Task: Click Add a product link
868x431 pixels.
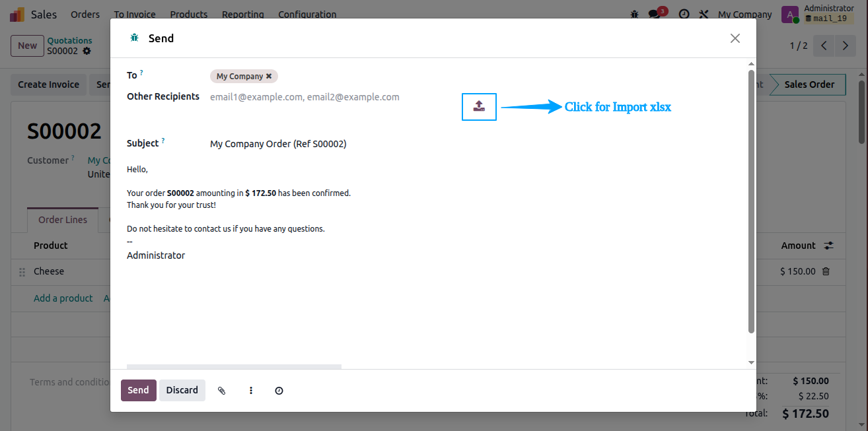Action: [x=63, y=298]
